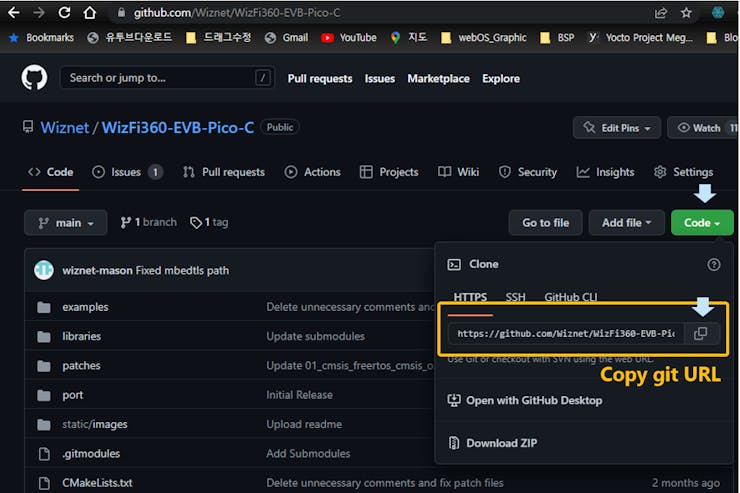
Task: Select the GitHub CLI clone tab
Action: click(571, 297)
